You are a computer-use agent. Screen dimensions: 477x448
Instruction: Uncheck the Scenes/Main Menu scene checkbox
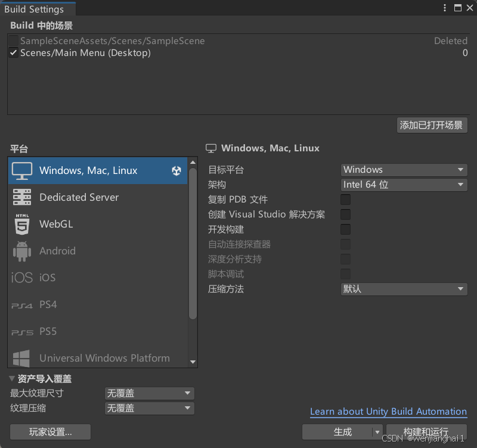(x=13, y=52)
